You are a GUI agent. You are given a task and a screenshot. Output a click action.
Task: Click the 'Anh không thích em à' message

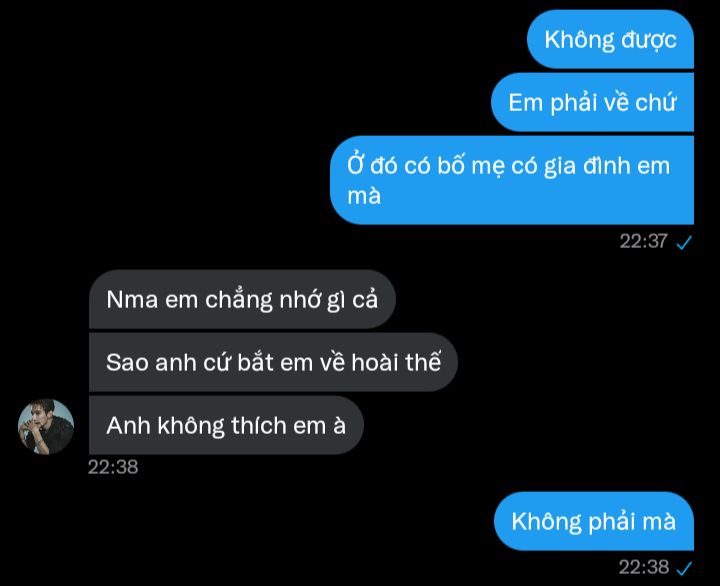226,425
